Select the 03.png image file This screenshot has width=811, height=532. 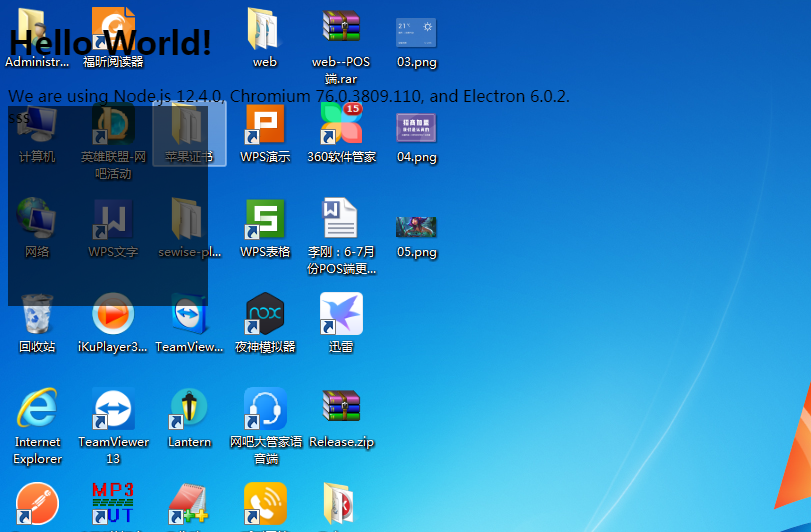[x=416, y=42]
